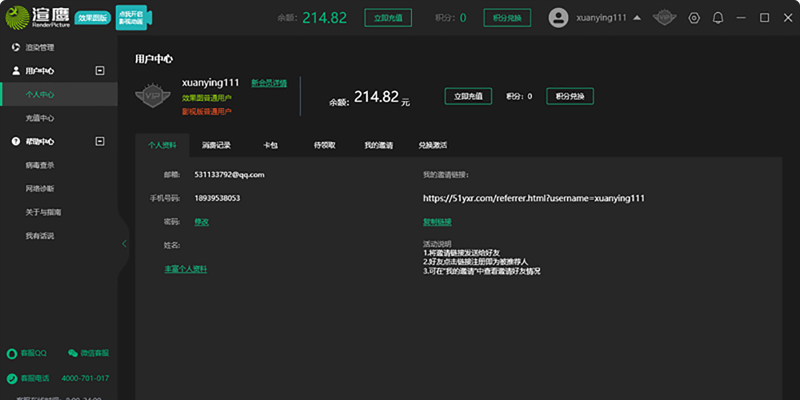Click the VIP wings badge in title bar

(664, 18)
